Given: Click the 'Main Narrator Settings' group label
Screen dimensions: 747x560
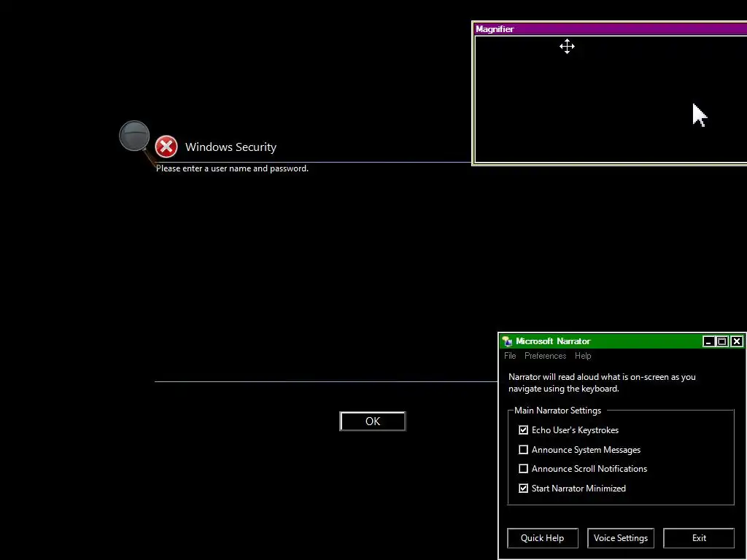Looking at the screenshot, I should pyautogui.click(x=557, y=410).
